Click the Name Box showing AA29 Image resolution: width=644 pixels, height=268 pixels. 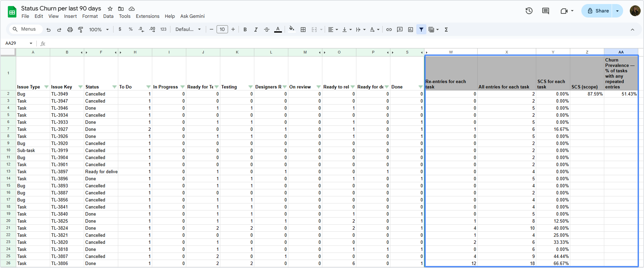point(19,43)
